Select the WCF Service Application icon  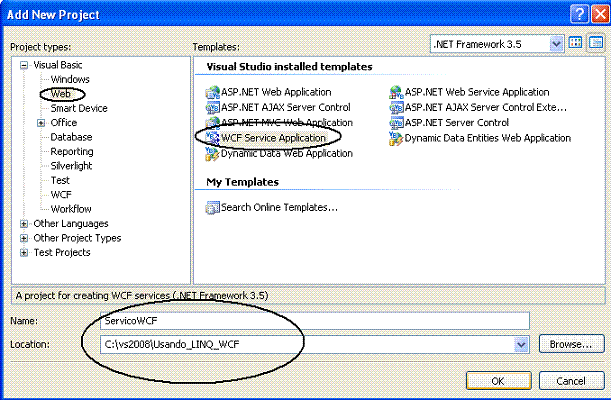212,138
